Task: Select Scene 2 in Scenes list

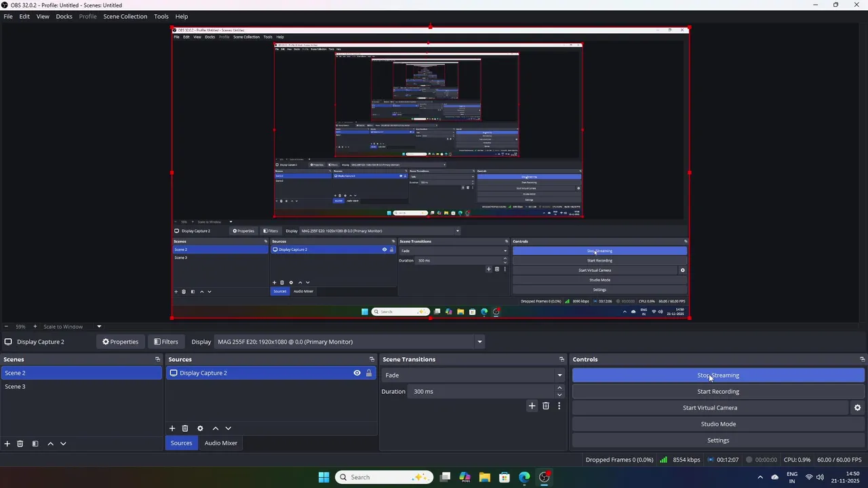Action: coord(81,373)
